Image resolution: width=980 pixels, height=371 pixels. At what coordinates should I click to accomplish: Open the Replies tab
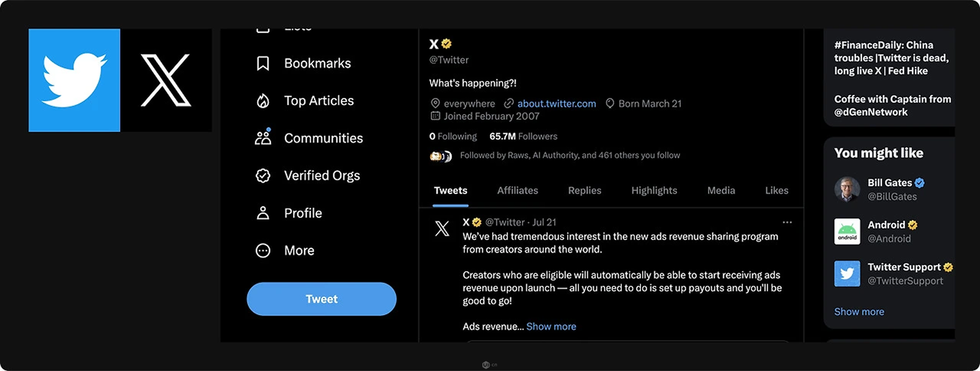(585, 190)
